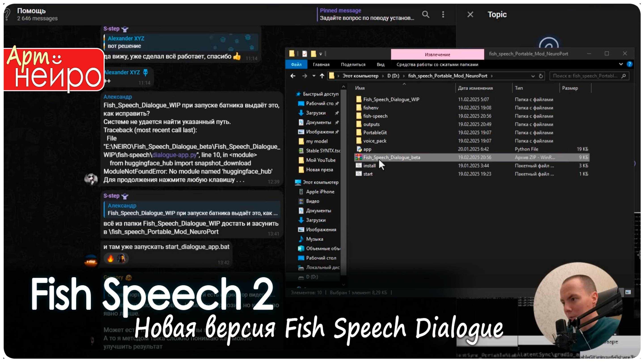Screen dimensions: 644x362
Task: Click the fire reaction on S-step's message
Action: coord(110,258)
